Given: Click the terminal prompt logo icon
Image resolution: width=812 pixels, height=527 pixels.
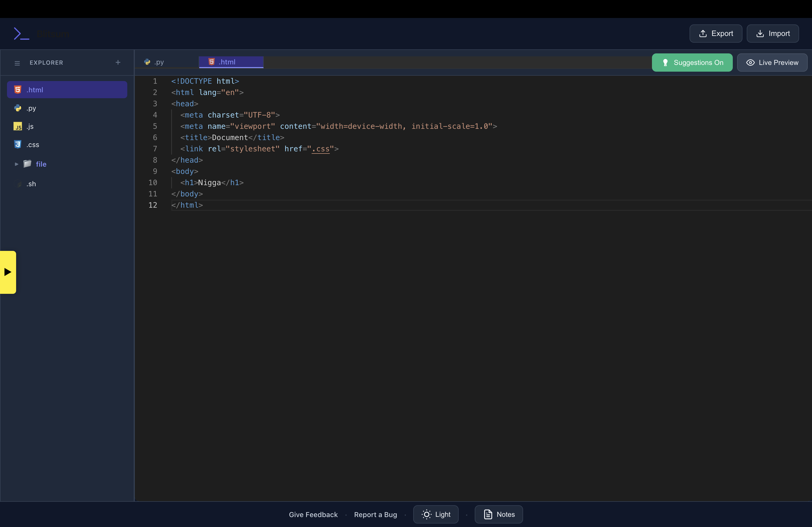Looking at the screenshot, I should (21, 34).
